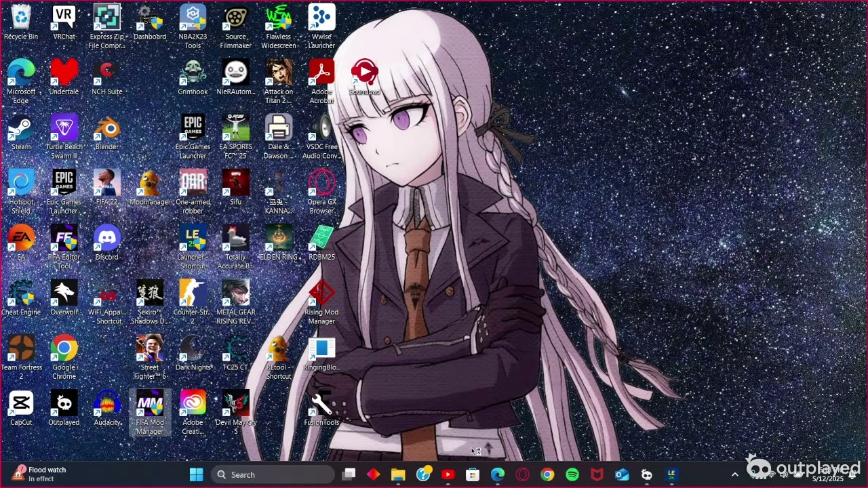Screen dimensions: 868x488
Task: Select METAL GEAR RISING REVENGEANCE icon
Action: (x=235, y=302)
